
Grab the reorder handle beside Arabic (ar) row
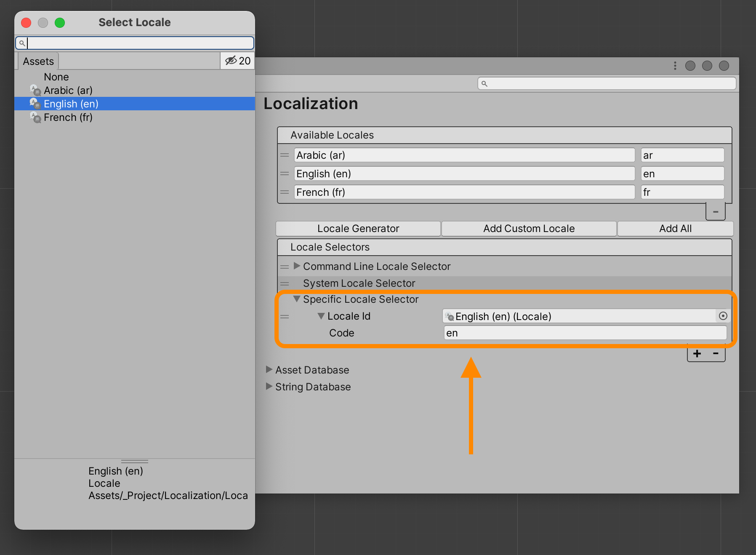(285, 155)
